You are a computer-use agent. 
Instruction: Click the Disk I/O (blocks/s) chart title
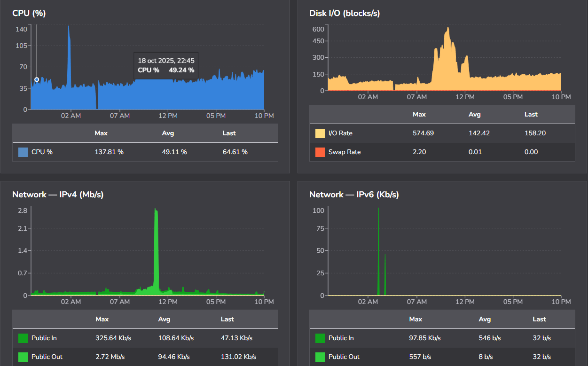345,13
